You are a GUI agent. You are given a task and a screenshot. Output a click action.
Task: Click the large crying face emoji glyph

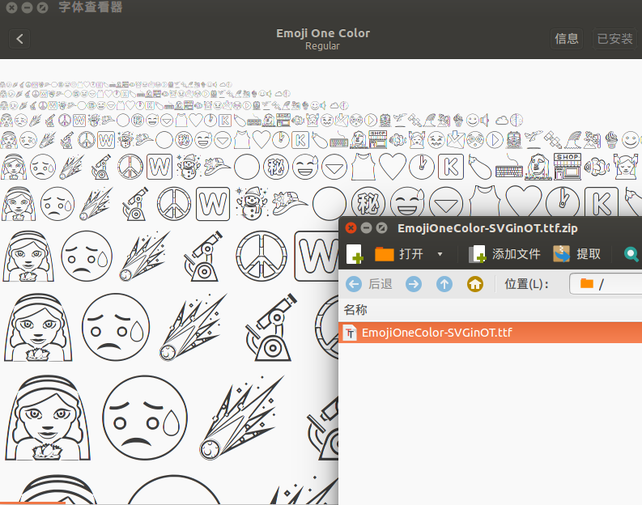click(139, 418)
